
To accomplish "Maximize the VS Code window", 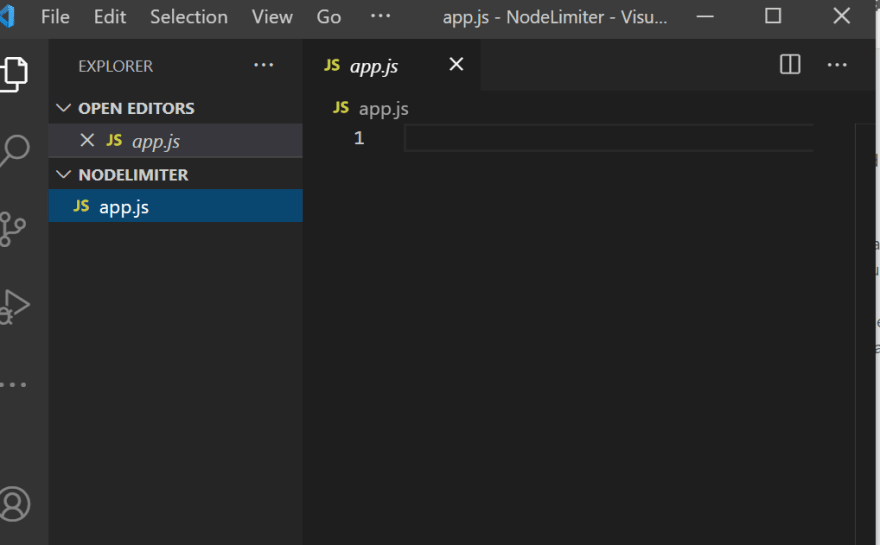I will (773, 16).
